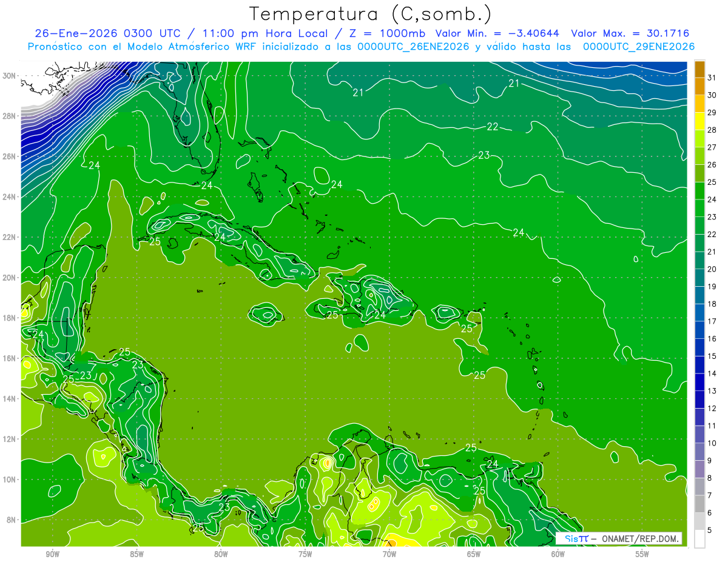Screen dimensions: 728x562
Task: Click the '55W' longitude axis label
Action: [642, 554]
